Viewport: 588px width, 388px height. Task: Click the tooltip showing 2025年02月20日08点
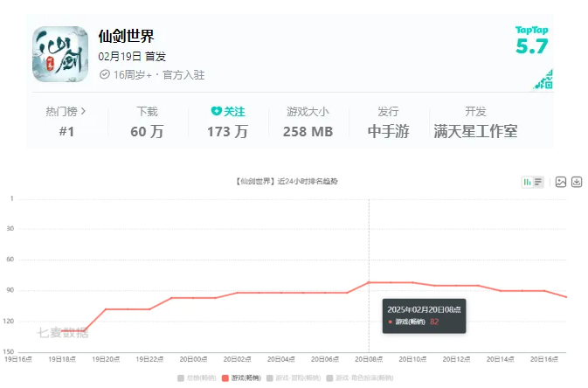[x=424, y=316]
